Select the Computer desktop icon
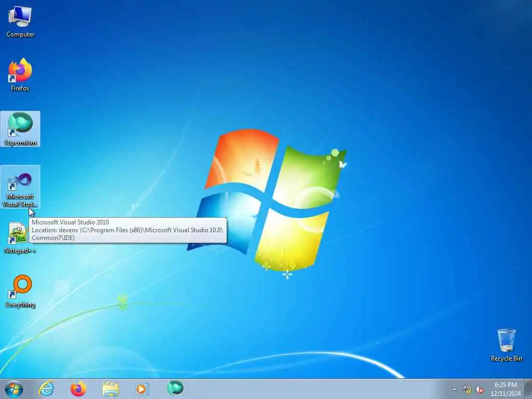Screen dimensions: 532x399 tap(20, 21)
